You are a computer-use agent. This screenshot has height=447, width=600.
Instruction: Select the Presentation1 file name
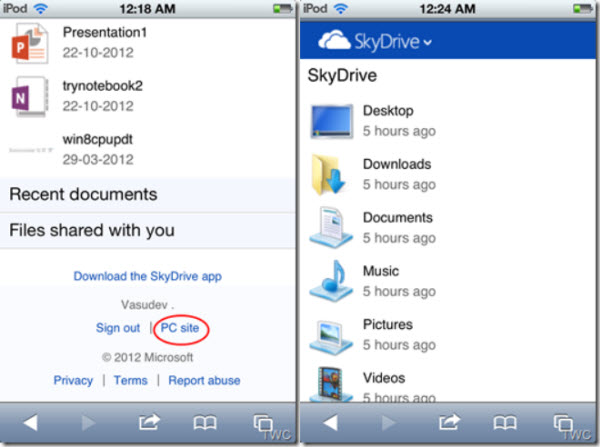105,33
